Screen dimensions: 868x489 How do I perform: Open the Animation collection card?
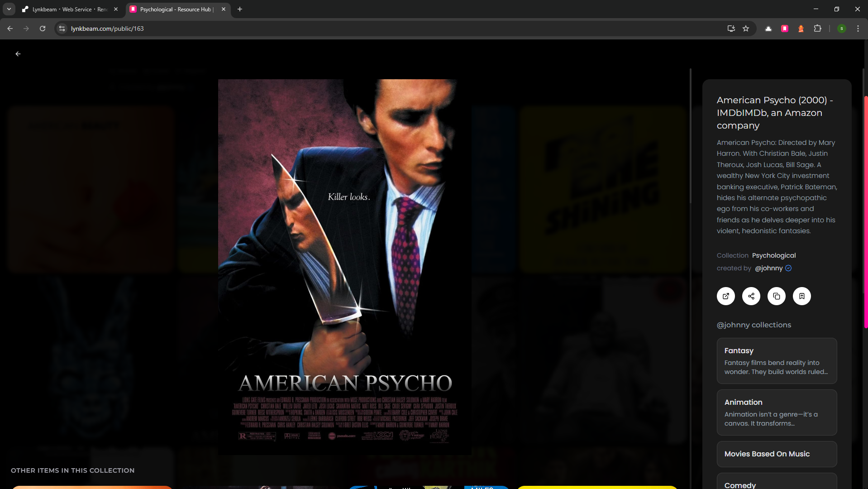[x=777, y=412]
